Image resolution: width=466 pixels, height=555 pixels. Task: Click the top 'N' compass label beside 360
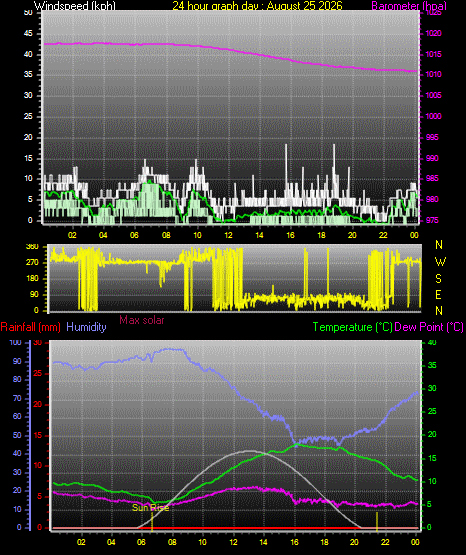(439, 245)
